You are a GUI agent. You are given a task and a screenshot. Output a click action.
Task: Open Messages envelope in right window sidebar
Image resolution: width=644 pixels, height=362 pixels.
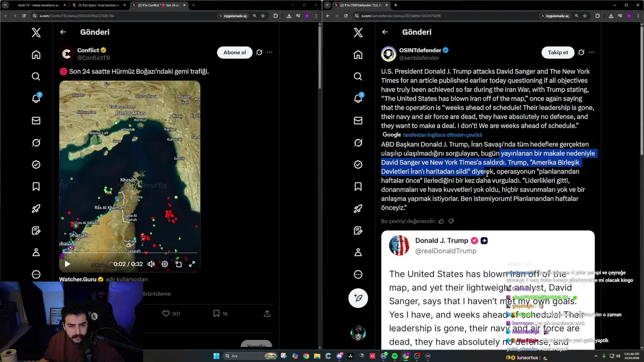(358, 121)
